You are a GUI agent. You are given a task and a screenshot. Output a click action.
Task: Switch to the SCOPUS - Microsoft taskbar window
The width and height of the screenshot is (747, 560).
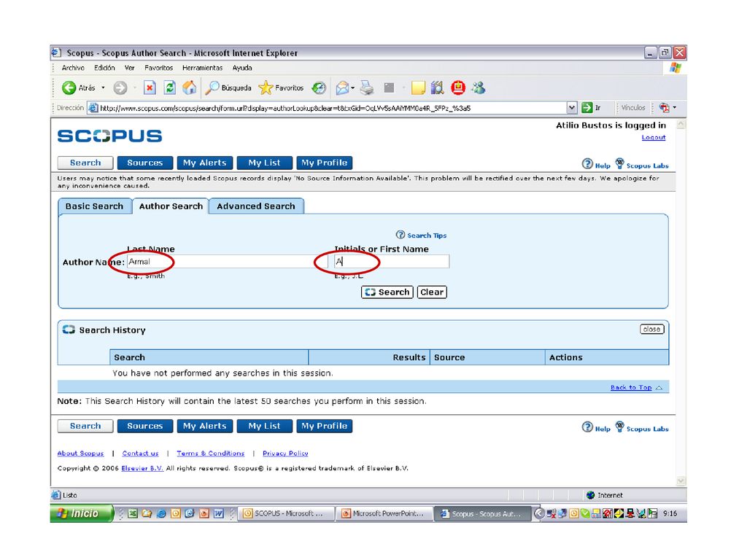tap(285, 513)
